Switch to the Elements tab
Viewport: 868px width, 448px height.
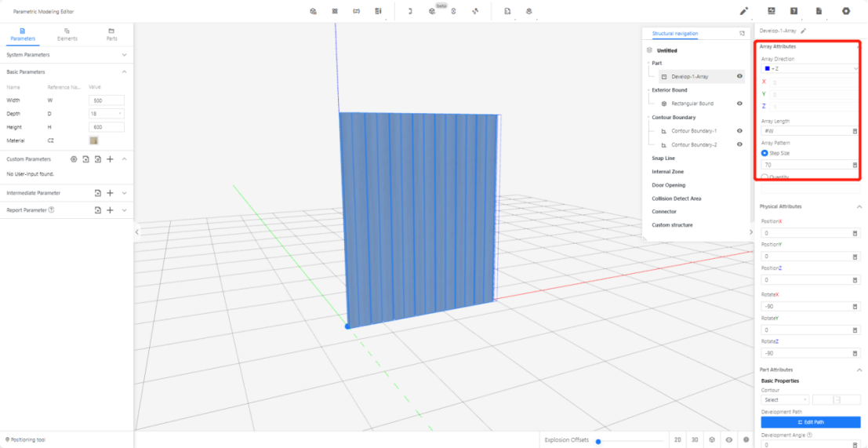67,34
